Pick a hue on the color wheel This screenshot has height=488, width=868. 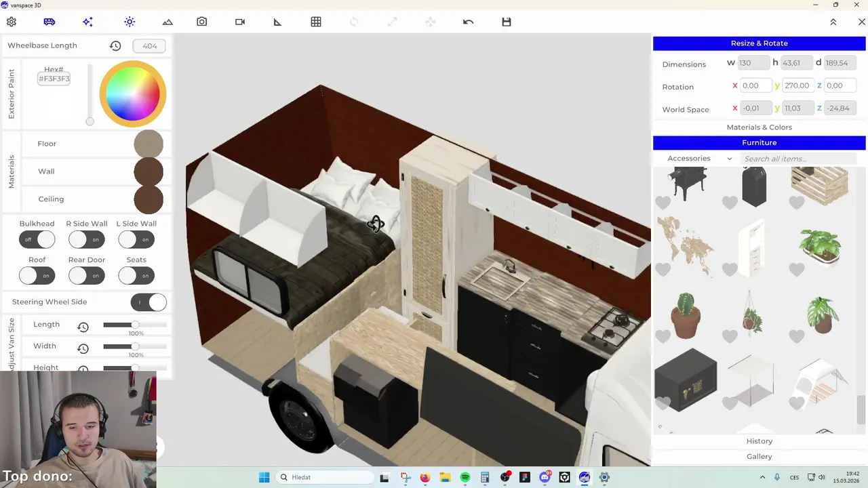click(133, 94)
